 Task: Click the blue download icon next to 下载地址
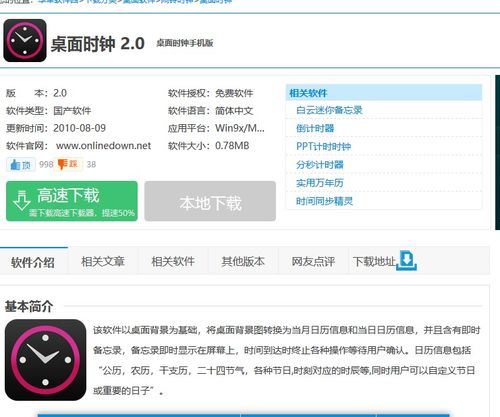tap(407, 260)
